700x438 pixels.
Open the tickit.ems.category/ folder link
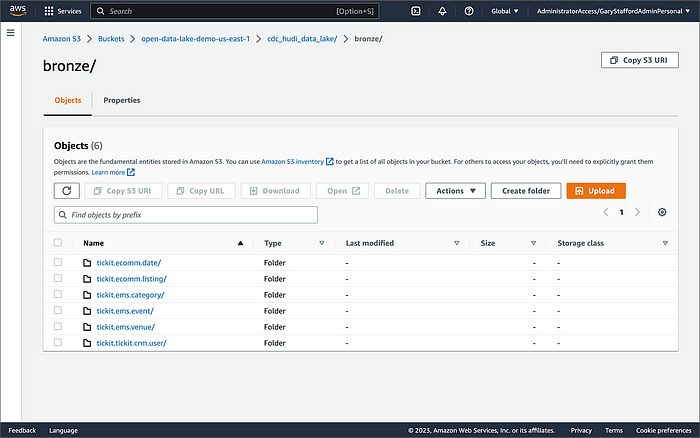130,295
